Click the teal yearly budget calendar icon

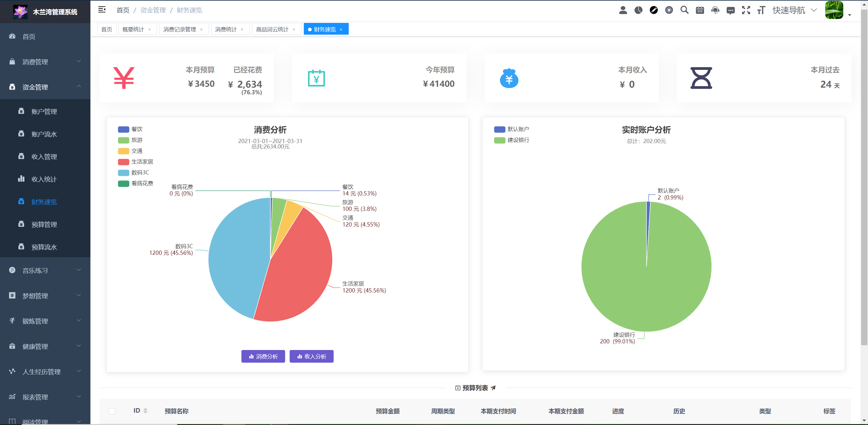[316, 78]
